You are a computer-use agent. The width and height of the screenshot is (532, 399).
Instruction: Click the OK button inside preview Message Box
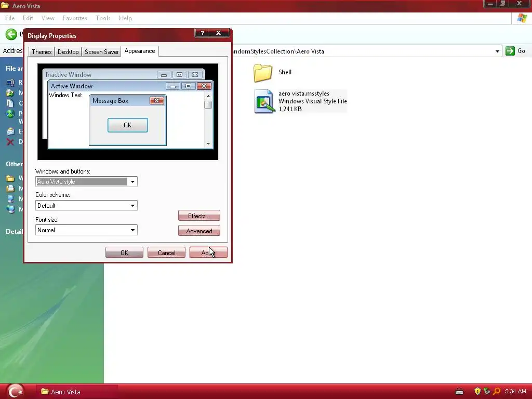pos(128,125)
